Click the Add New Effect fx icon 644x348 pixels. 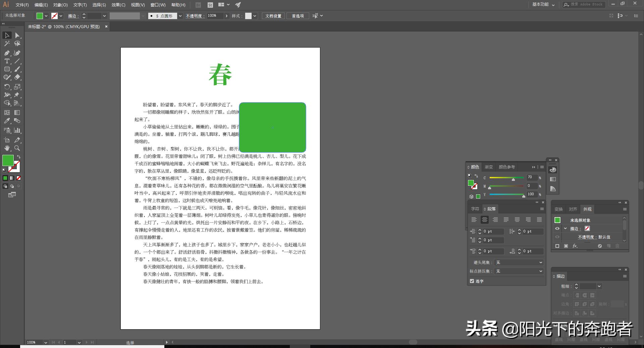pos(575,246)
